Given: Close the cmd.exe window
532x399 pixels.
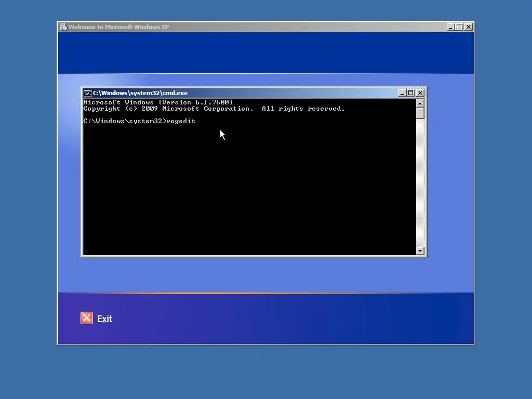Looking at the screenshot, I should tap(420, 93).
